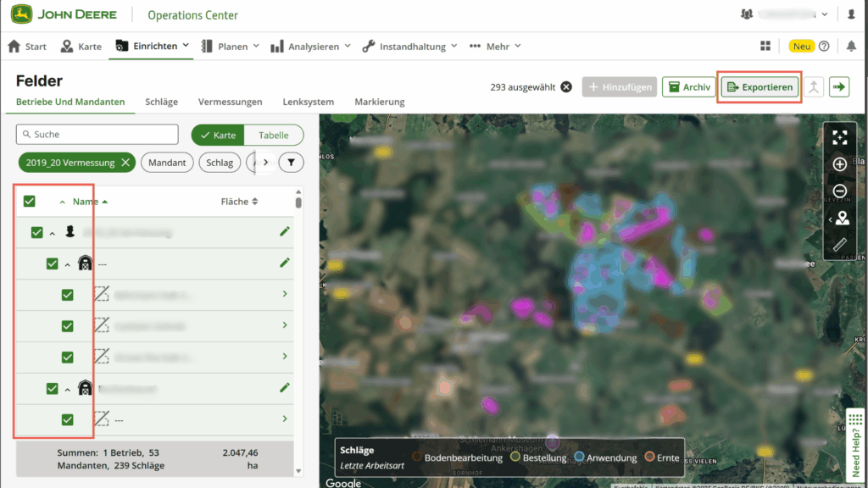The height and width of the screenshot is (488, 868).
Task: Fit map to full extent icon
Action: point(839,137)
